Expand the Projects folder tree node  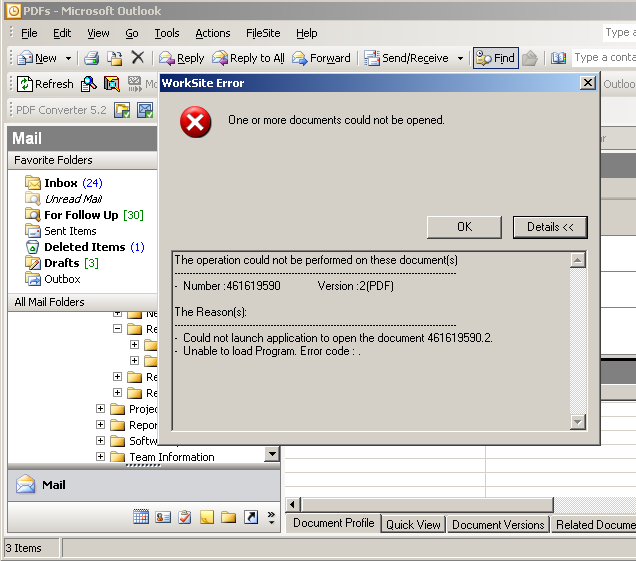[x=101, y=409]
